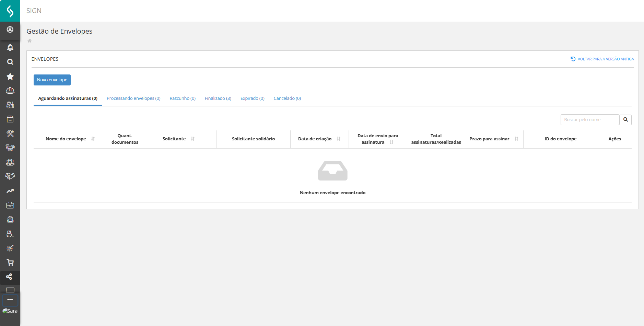Open the people group module icon
Image resolution: width=644 pixels, height=326 pixels.
point(10,162)
